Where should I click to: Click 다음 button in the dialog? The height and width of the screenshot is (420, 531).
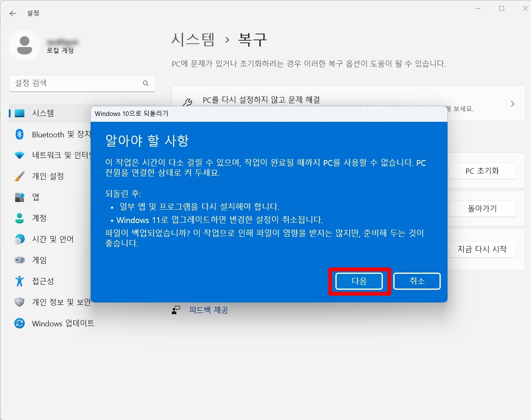359,281
